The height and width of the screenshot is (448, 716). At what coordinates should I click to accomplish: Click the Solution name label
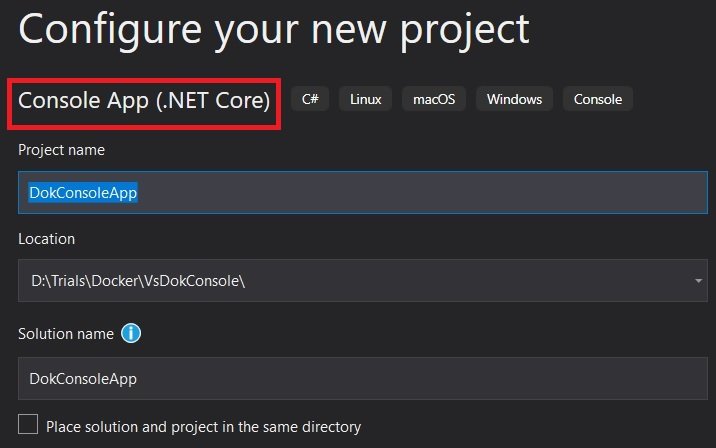click(x=66, y=334)
